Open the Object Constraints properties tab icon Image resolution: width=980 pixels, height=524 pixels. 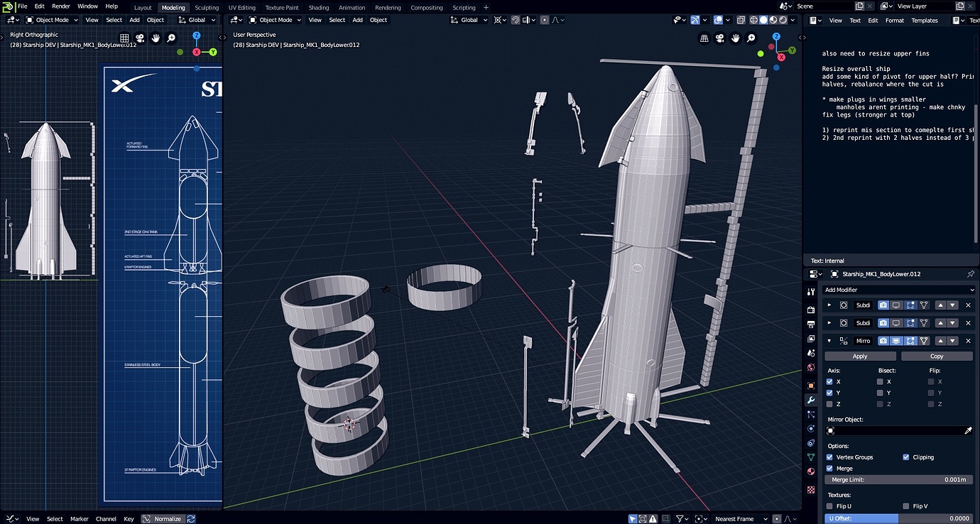coord(811,443)
